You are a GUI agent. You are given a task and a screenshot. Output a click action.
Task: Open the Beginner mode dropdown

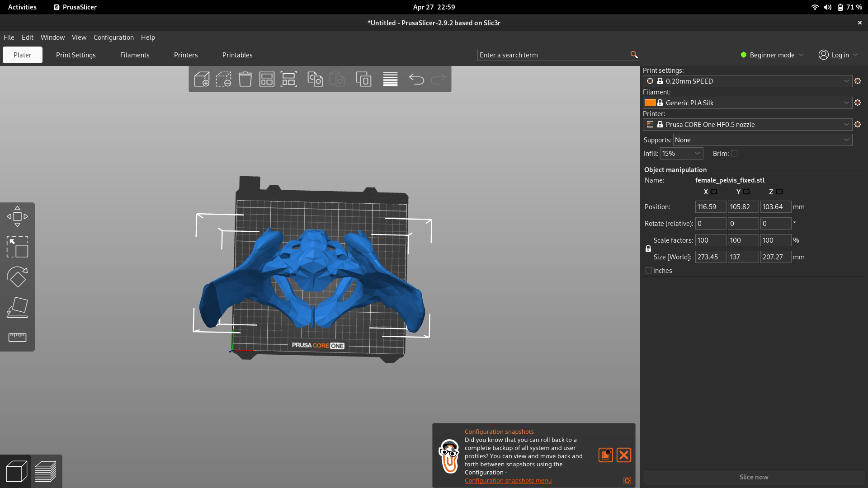coord(772,55)
